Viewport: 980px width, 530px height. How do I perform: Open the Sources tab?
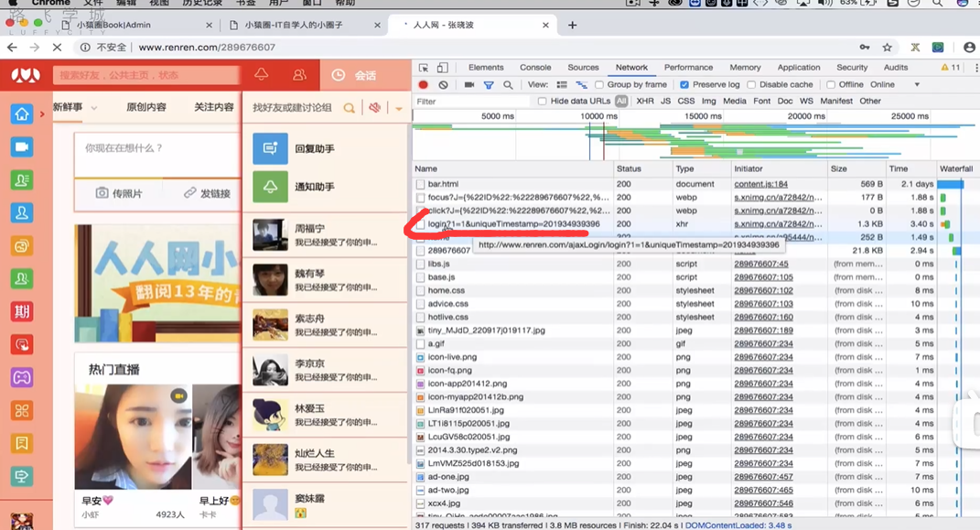(x=583, y=68)
